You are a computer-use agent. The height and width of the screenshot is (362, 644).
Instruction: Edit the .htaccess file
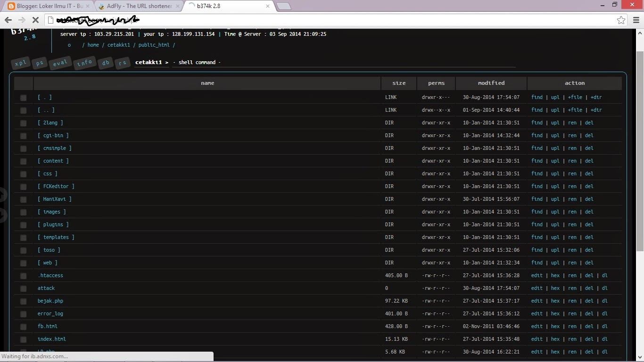(537, 275)
